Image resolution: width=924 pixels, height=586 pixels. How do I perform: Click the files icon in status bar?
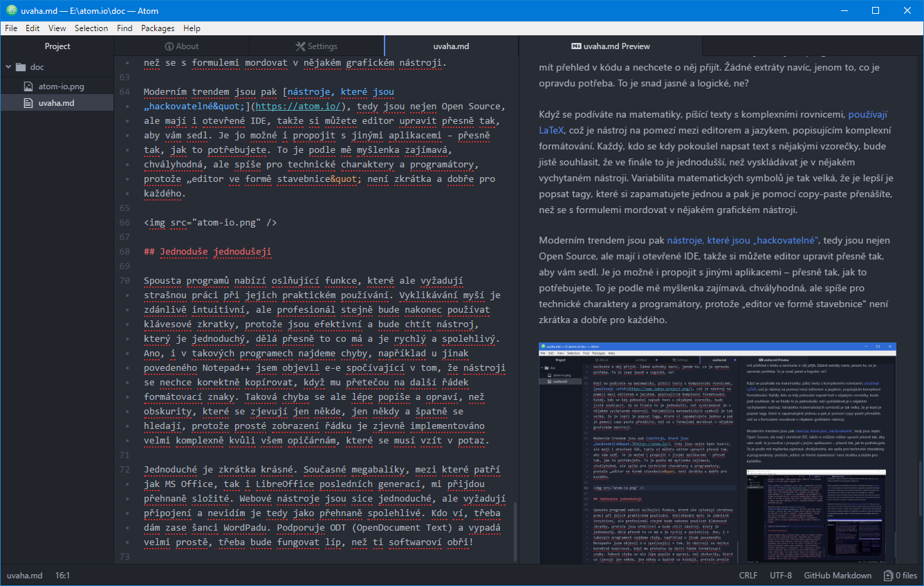[x=888, y=576]
